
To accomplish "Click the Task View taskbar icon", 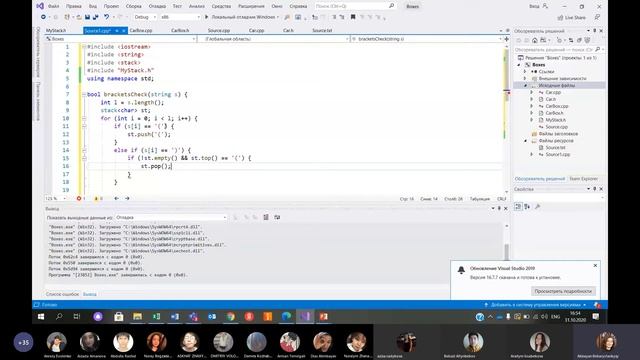I will tap(77, 316).
